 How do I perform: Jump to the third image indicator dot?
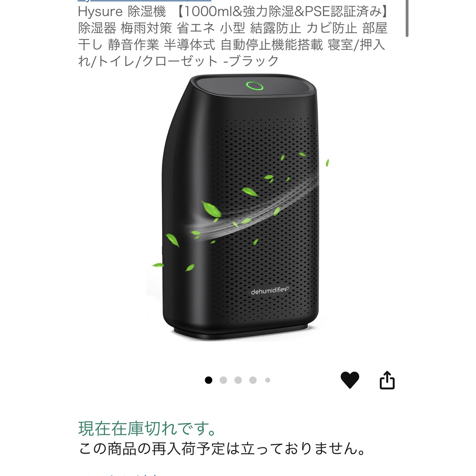pyautogui.click(x=238, y=380)
